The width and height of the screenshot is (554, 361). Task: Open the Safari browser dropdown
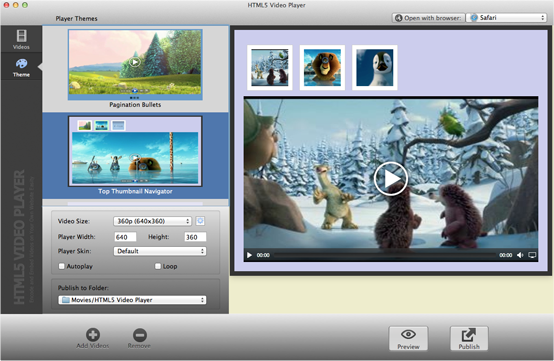(x=506, y=18)
